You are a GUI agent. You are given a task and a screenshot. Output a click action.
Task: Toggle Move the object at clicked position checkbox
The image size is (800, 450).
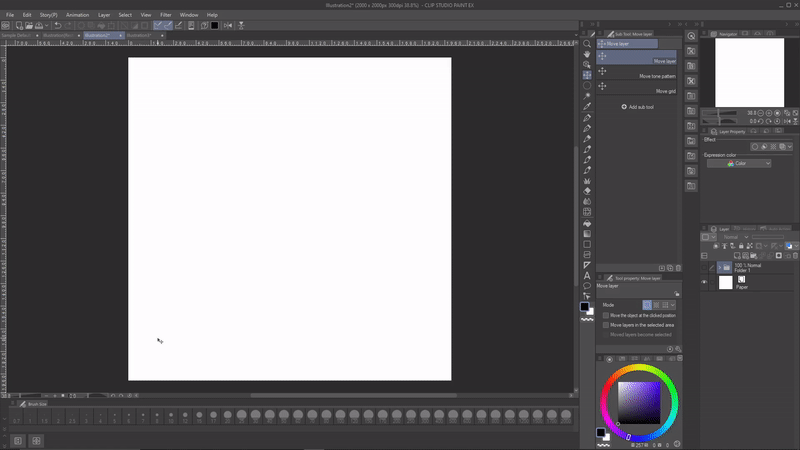tap(606, 315)
